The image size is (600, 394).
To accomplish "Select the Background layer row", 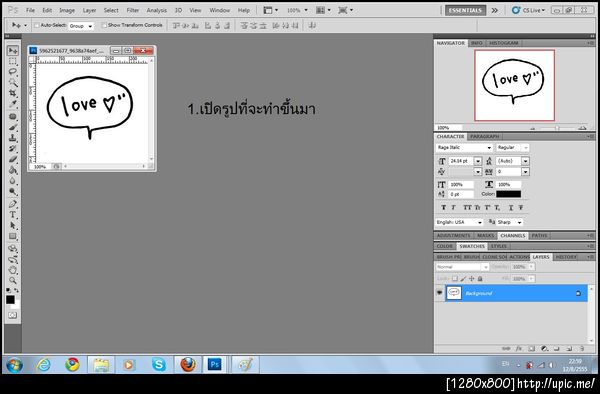I will pos(516,293).
